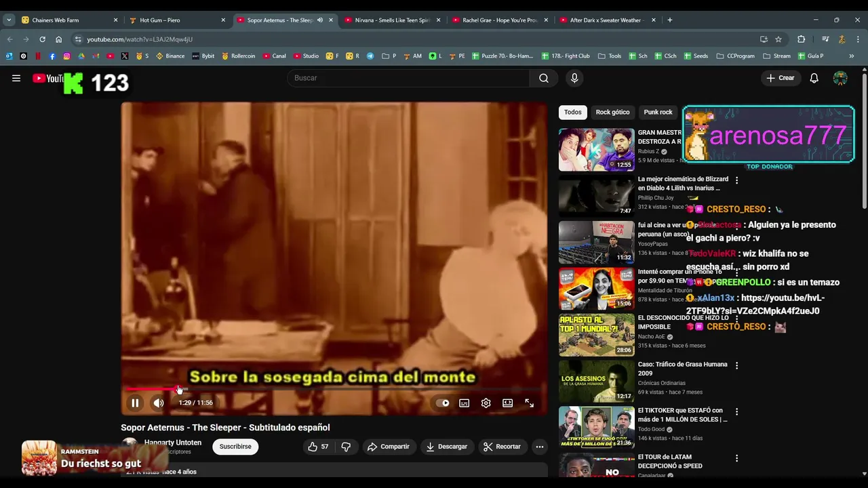Open options menu for Grasa Humana video
Viewport: 868px width, 488px height.
pyautogui.click(x=736, y=365)
